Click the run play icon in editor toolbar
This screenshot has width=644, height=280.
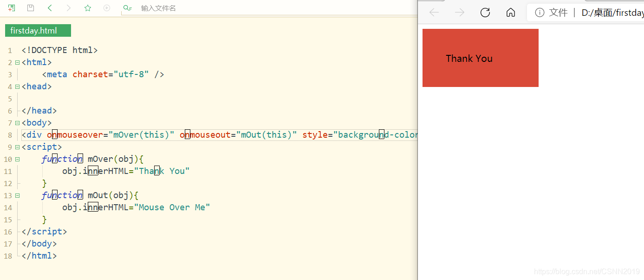[107, 8]
